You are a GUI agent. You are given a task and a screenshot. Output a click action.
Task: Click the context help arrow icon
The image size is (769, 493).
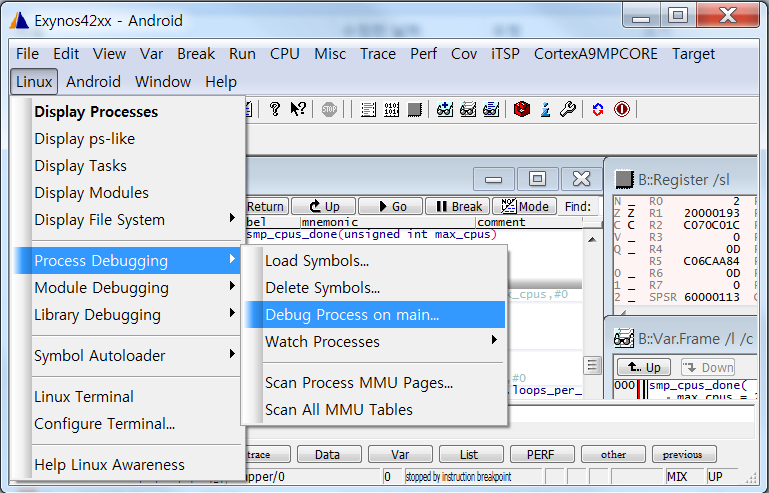[298, 109]
